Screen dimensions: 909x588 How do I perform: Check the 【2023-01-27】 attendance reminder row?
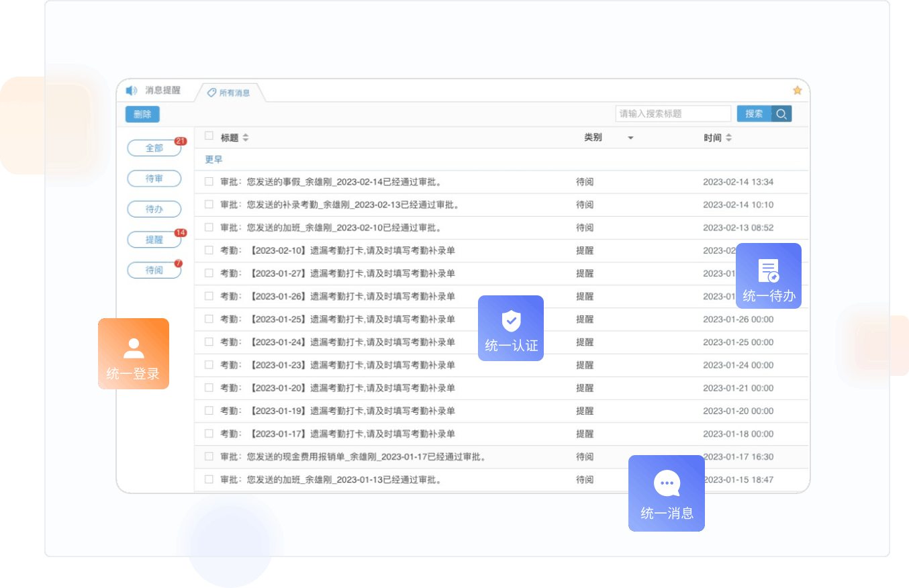pyautogui.click(x=209, y=273)
